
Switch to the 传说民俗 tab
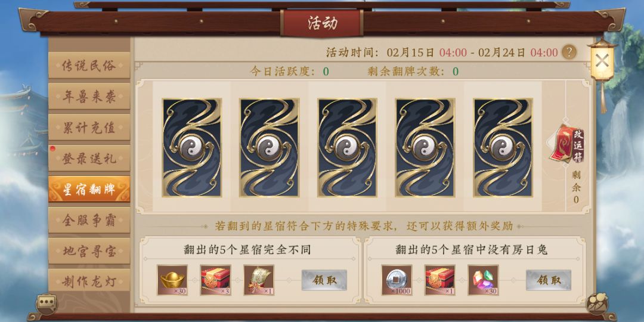89,66
